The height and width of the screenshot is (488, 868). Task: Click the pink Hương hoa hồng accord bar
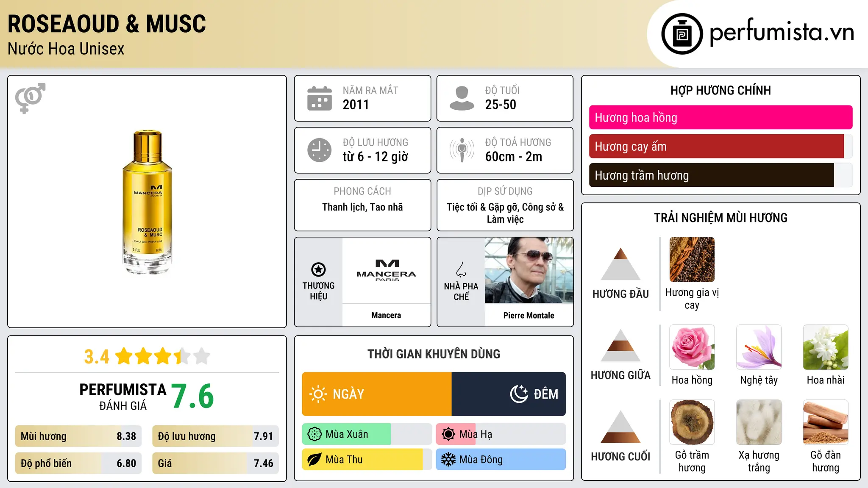click(721, 117)
